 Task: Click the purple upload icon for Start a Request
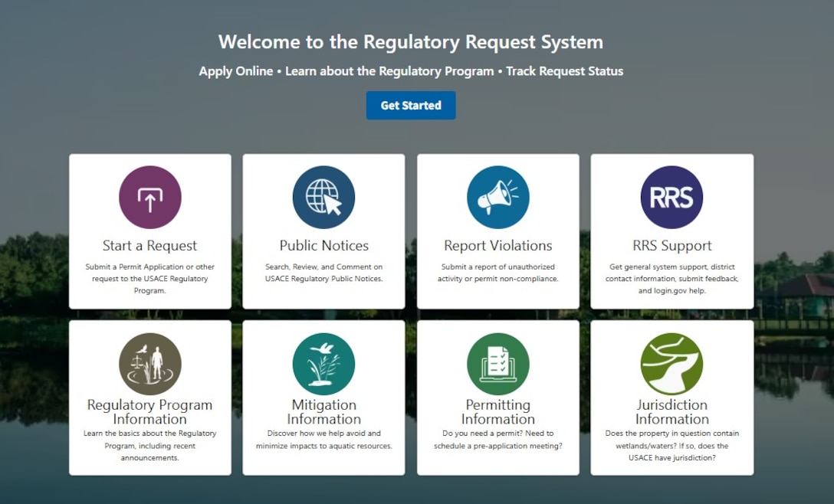coord(150,198)
